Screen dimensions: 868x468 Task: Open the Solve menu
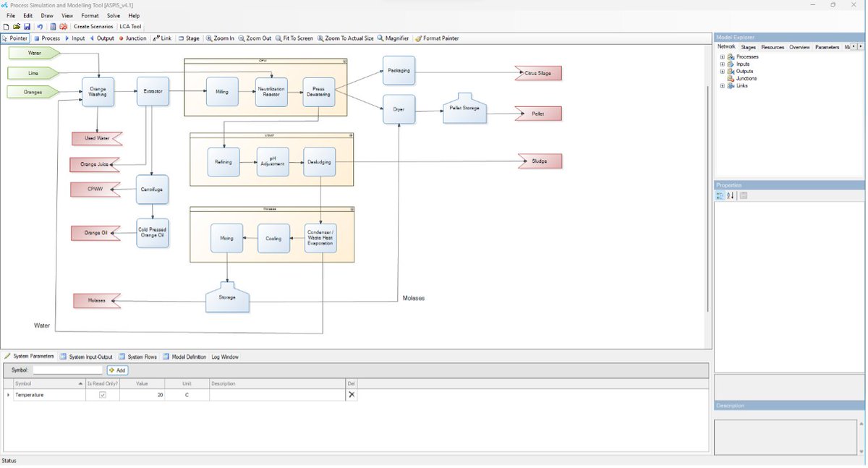pos(114,15)
